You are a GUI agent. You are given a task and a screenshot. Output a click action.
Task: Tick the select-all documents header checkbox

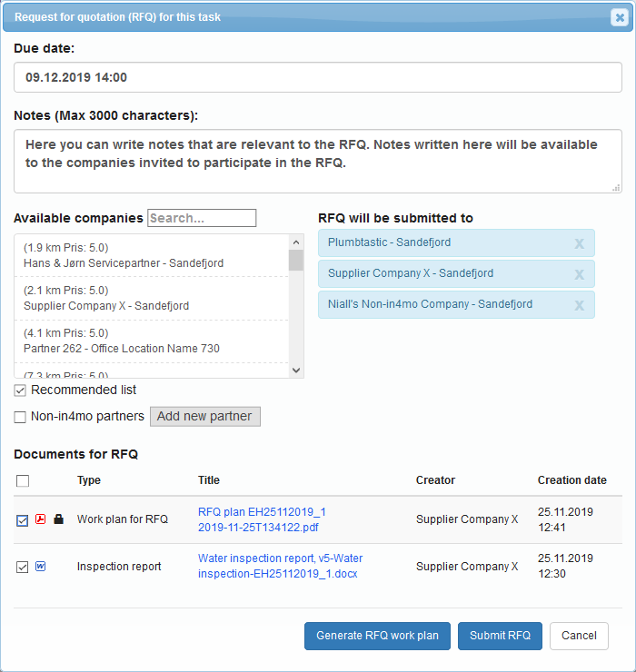pyautogui.click(x=23, y=481)
